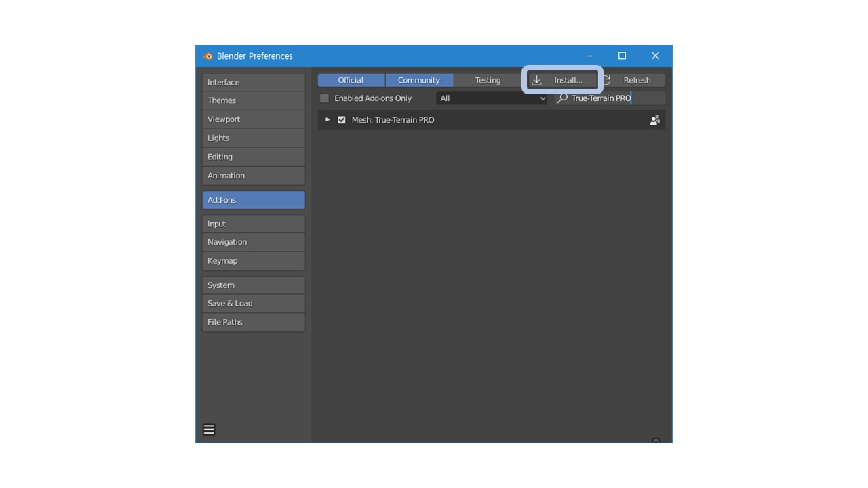The height and width of the screenshot is (488, 868).
Task: Toggle the Official add-ons filter
Action: [351, 80]
